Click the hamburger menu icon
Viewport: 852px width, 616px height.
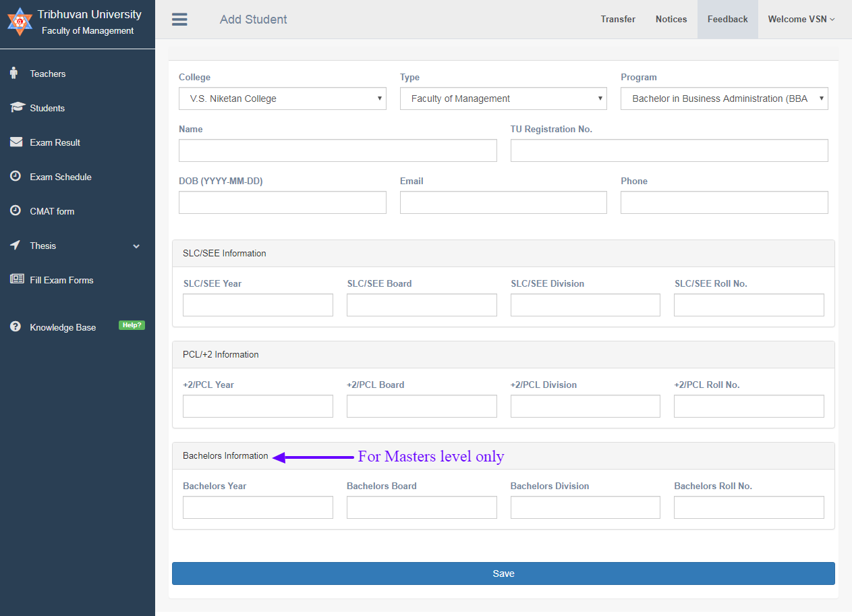tap(179, 20)
